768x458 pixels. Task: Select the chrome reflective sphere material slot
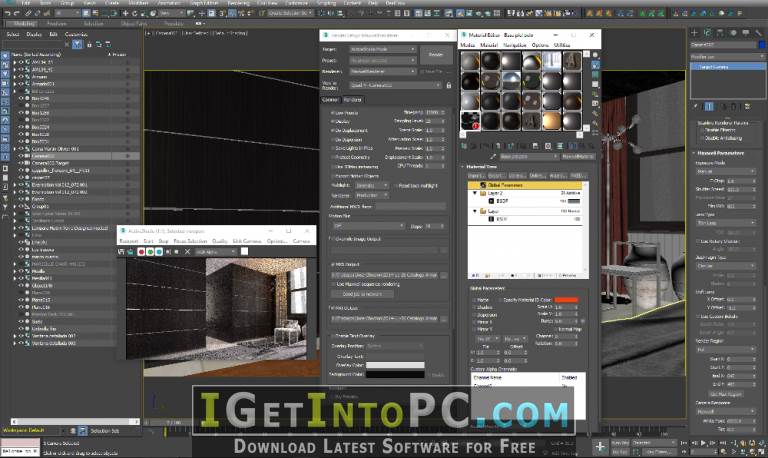(x=511, y=81)
